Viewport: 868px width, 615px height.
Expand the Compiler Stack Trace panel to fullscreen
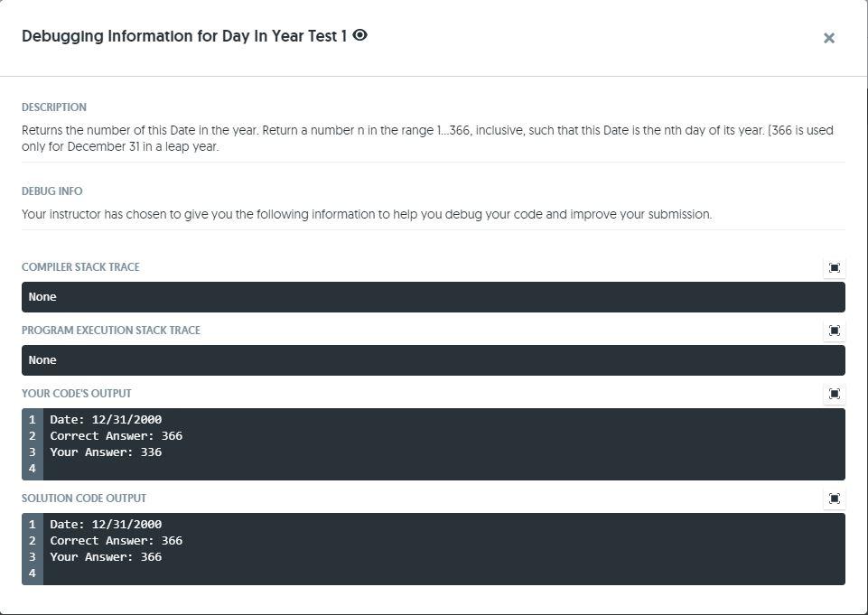835,268
